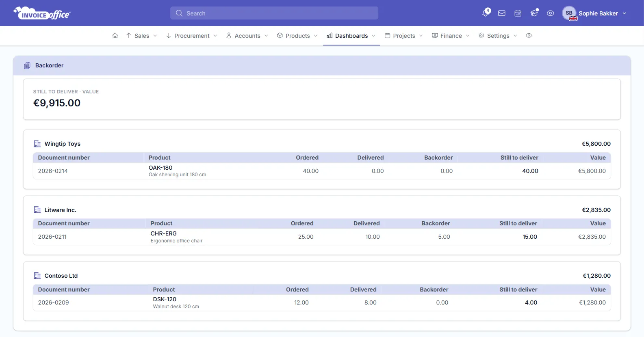This screenshot has height=337, width=644.
Task: Open the Contoso Ltd customer
Action: (x=61, y=276)
